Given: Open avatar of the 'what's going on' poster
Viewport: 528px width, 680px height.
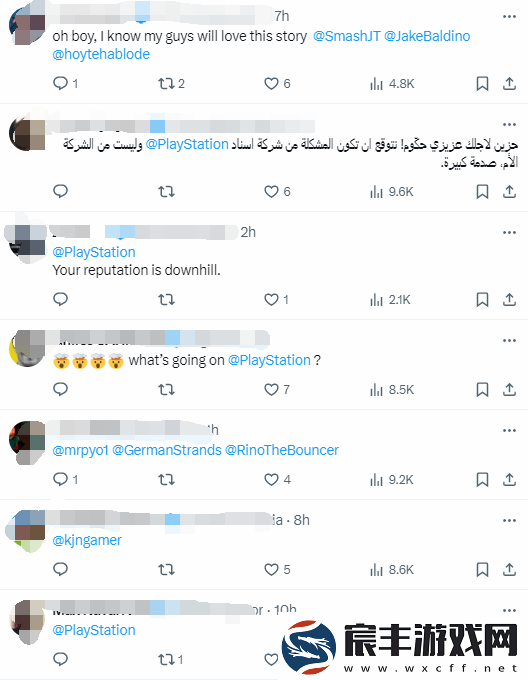Looking at the screenshot, I should (x=27, y=348).
